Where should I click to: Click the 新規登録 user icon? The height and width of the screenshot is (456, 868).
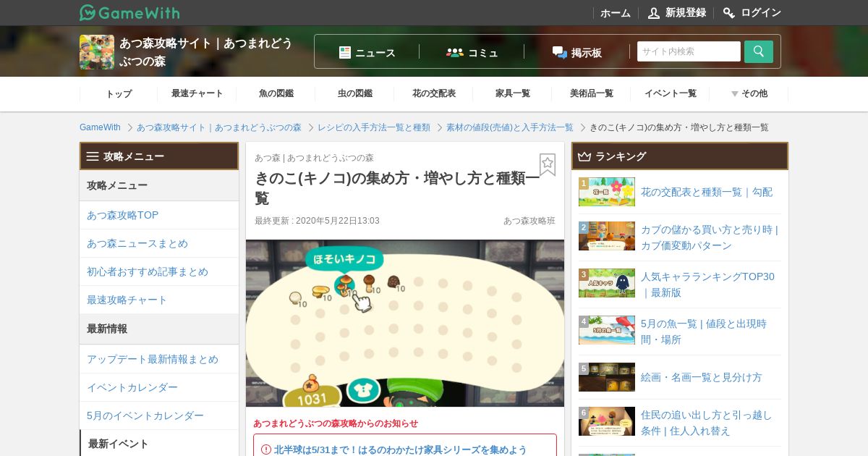[654, 13]
